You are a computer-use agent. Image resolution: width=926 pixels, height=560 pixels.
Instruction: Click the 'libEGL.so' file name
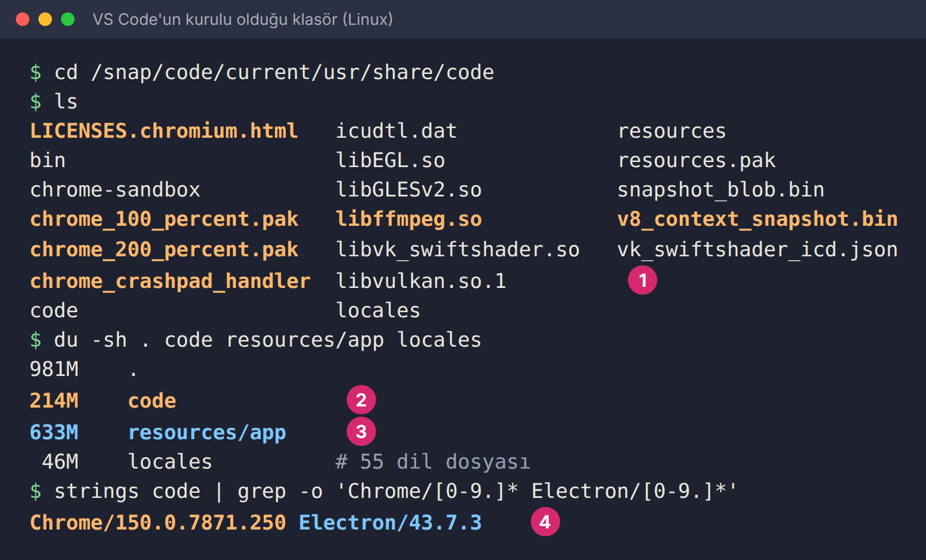[x=390, y=160]
